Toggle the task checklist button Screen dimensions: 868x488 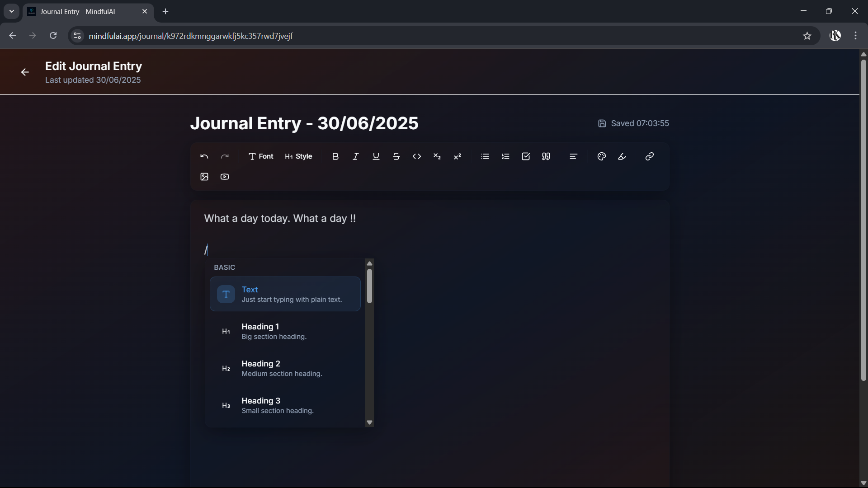coord(526,156)
